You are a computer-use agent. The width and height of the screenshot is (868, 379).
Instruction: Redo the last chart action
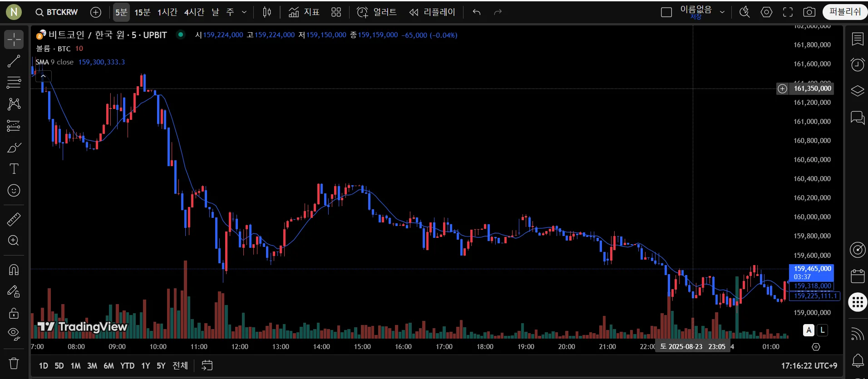click(498, 12)
